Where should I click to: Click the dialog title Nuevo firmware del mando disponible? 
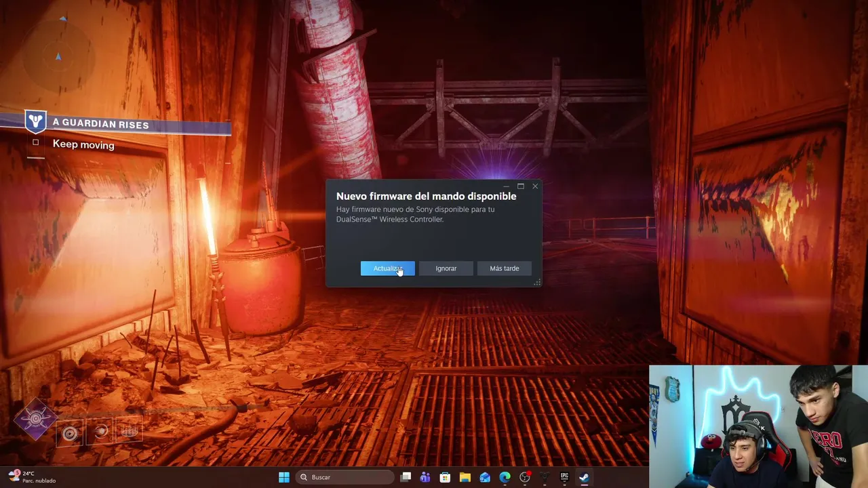point(426,196)
